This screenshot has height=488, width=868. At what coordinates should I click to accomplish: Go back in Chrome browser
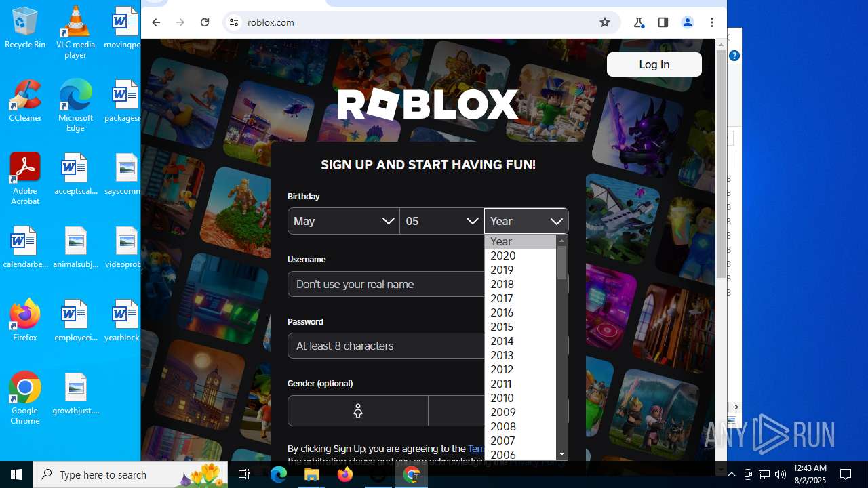156,22
